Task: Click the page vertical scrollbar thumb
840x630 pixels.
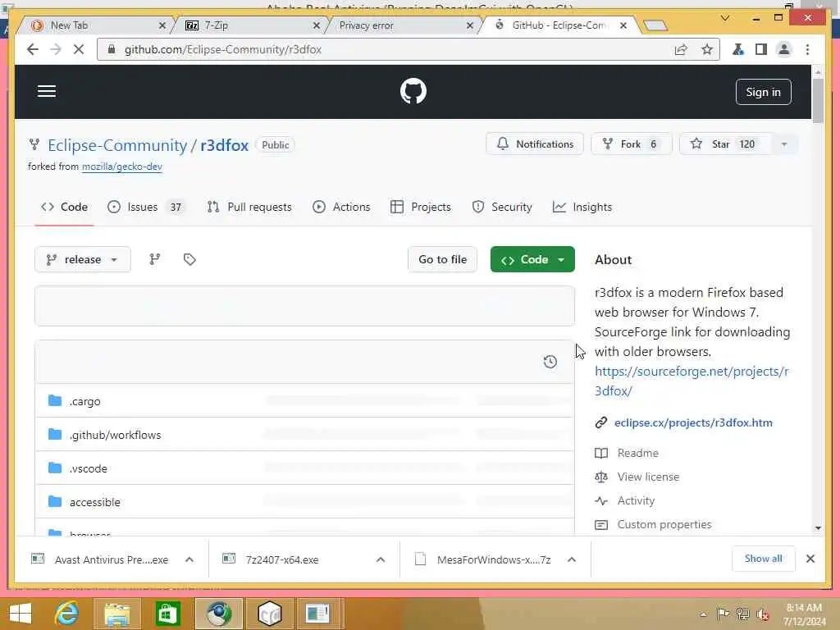Action: [x=818, y=101]
